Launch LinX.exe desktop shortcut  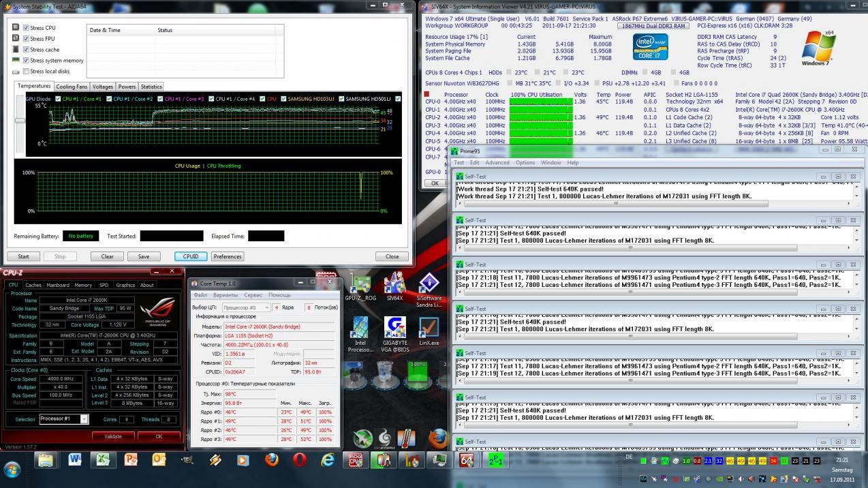tap(429, 331)
